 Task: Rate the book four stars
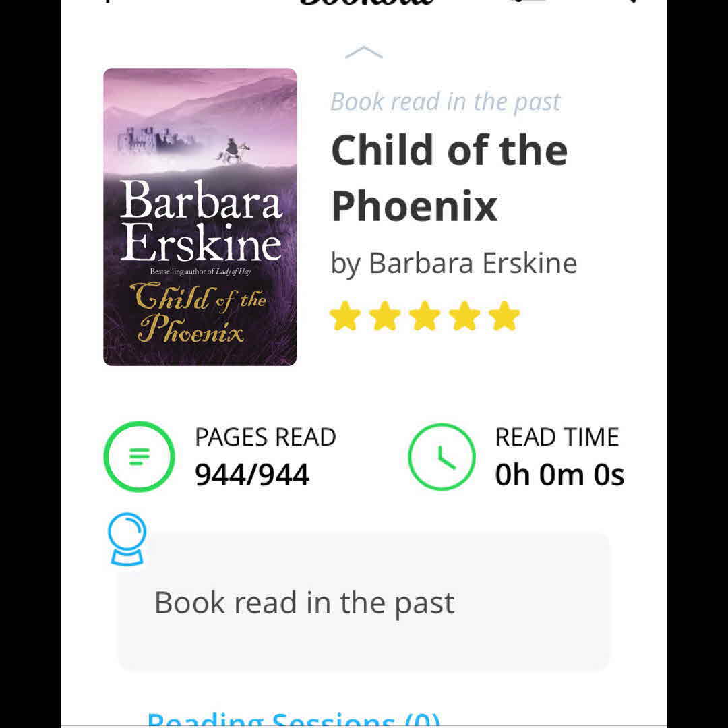[x=464, y=317]
